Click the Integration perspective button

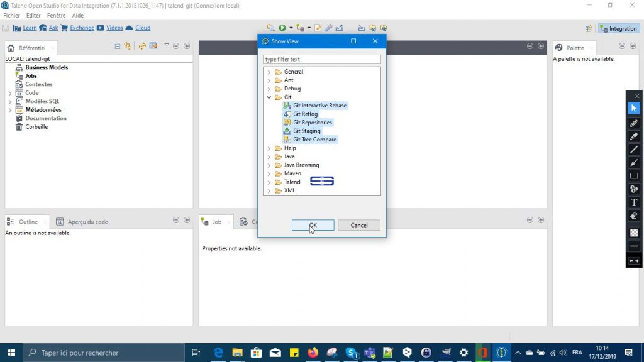pyautogui.click(x=619, y=28)
